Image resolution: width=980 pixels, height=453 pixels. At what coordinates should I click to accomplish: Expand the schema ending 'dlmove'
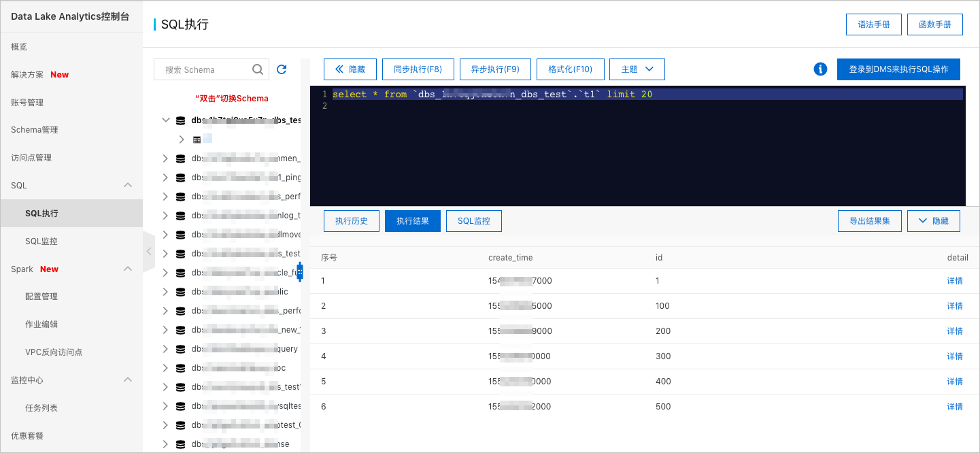pyautogui.click(x=165, y=235)
